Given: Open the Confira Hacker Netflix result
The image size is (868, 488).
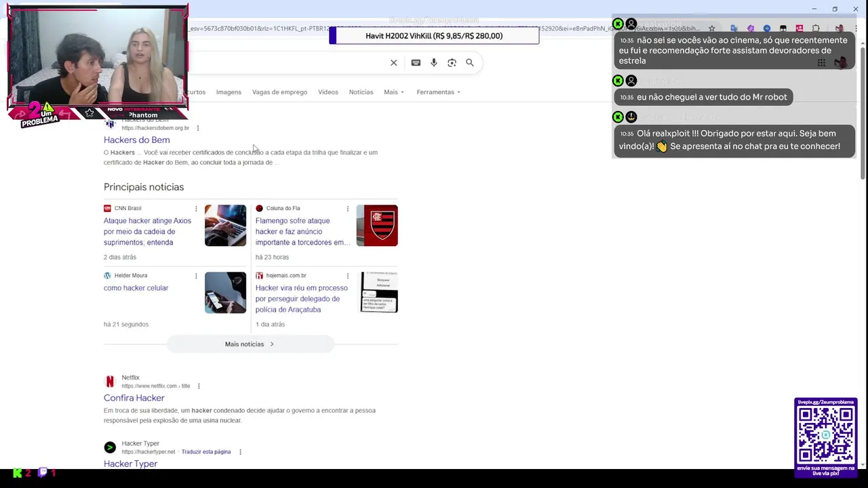Looking at the screenshot, I should click(x=134, y=398).
